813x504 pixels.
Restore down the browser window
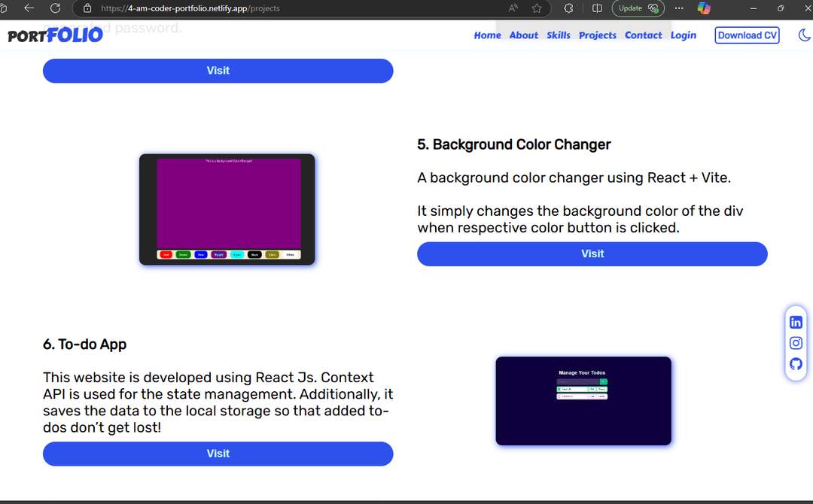click(781, 8)
